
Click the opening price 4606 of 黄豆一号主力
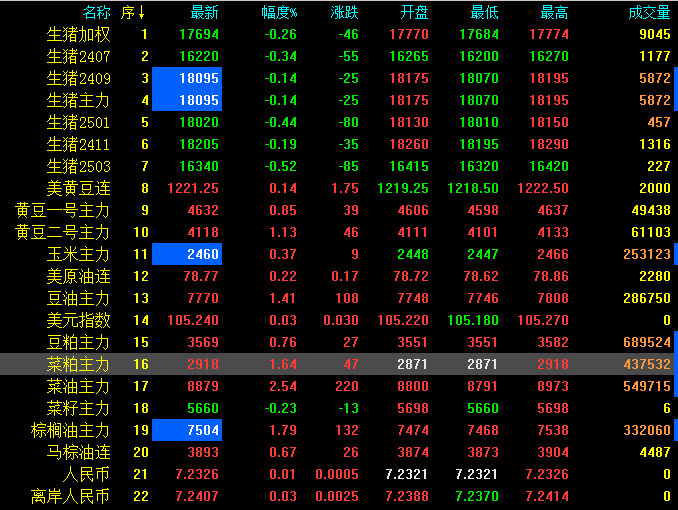tap(413, 211)
